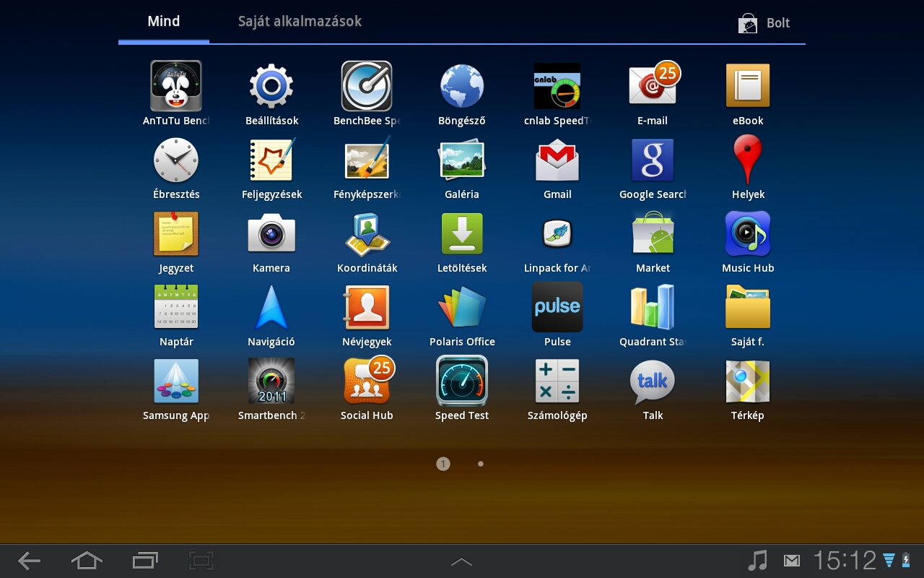Screen dimensions: 924x578
Task: Expand the mini apps tray arrow
Action: (461, 561)
